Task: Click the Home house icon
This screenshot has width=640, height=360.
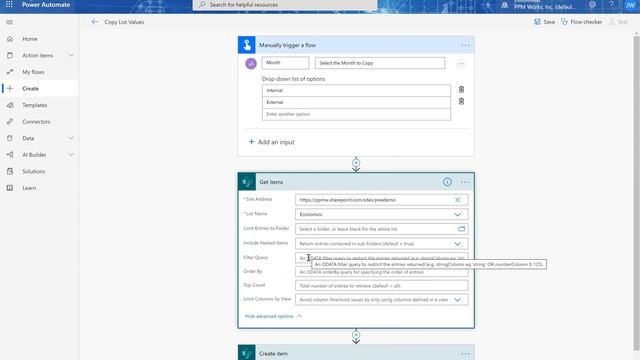Action: coord(10,39)
